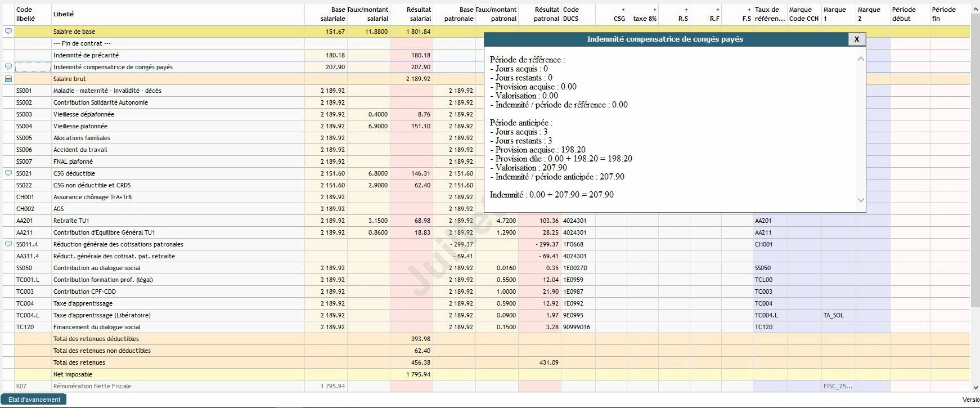Screen dimensions: 980x408
Task: Select the Maladie - maternité - invalidité - décès label
Action: point(107,91)
